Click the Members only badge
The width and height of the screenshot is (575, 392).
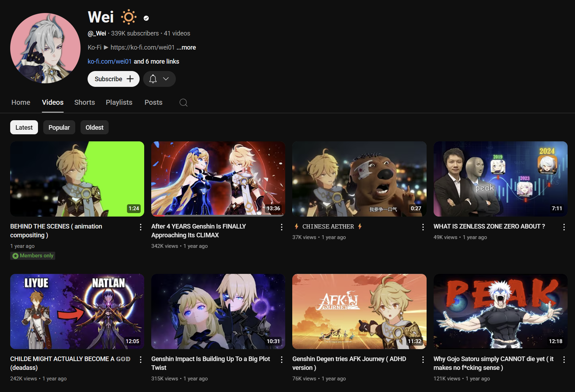click(33, 256)
